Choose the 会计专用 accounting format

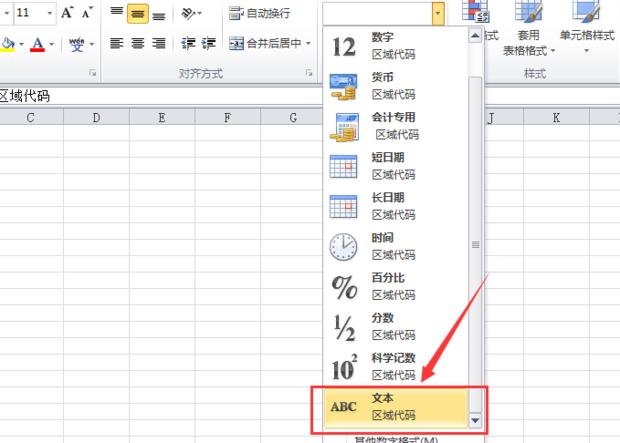pos(395,127)
